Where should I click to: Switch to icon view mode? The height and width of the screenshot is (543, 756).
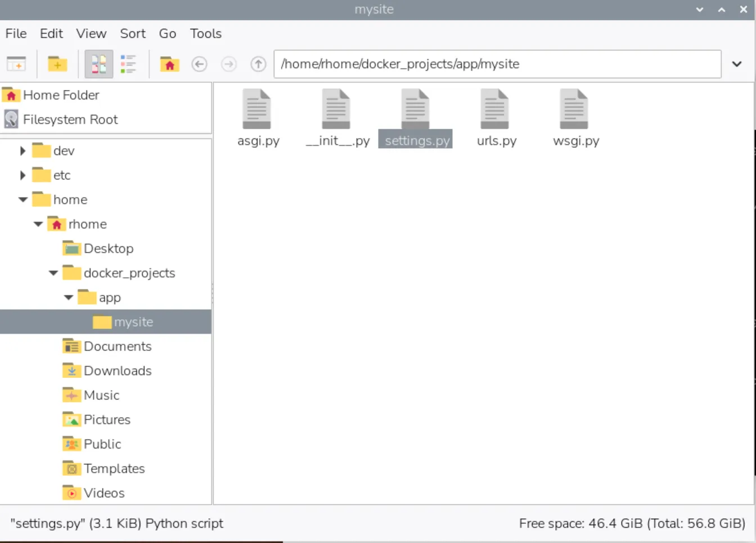pos(99,64)
